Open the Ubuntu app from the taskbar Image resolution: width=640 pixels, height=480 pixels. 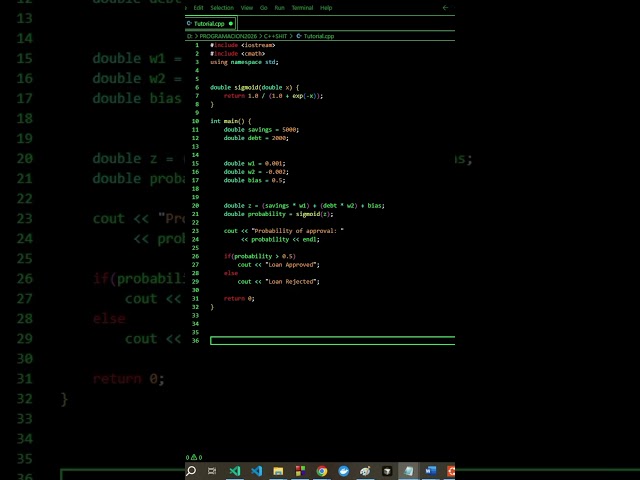(451, 471)
